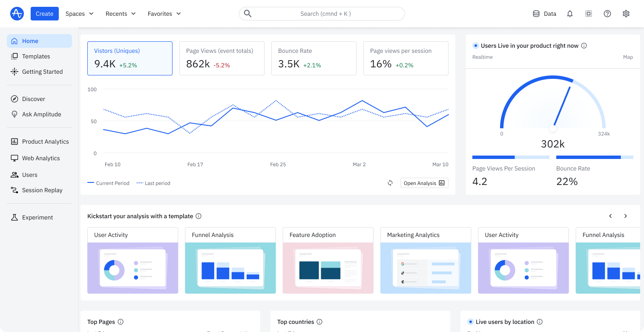644x332 pixels.
Task: Expand the Favorites dropdown
Action: pos(164,14)
